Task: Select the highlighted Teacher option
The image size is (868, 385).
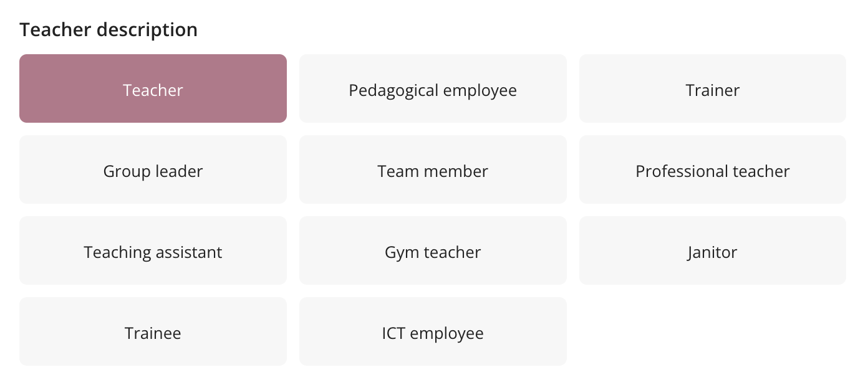Action: 153,88
